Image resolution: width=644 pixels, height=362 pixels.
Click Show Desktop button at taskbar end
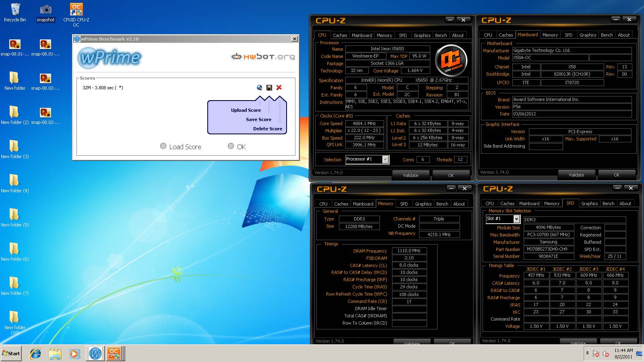[639, 354]
